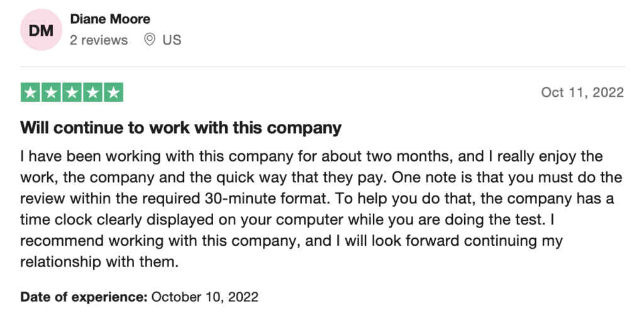Select the first green star
The height and width of the screenshot is (313, 644).
30,92
